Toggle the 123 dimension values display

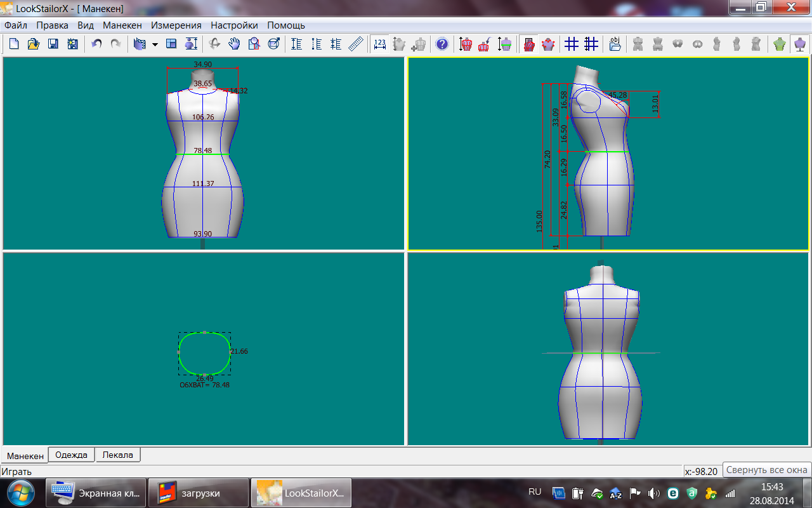click(x=379, y=44)
